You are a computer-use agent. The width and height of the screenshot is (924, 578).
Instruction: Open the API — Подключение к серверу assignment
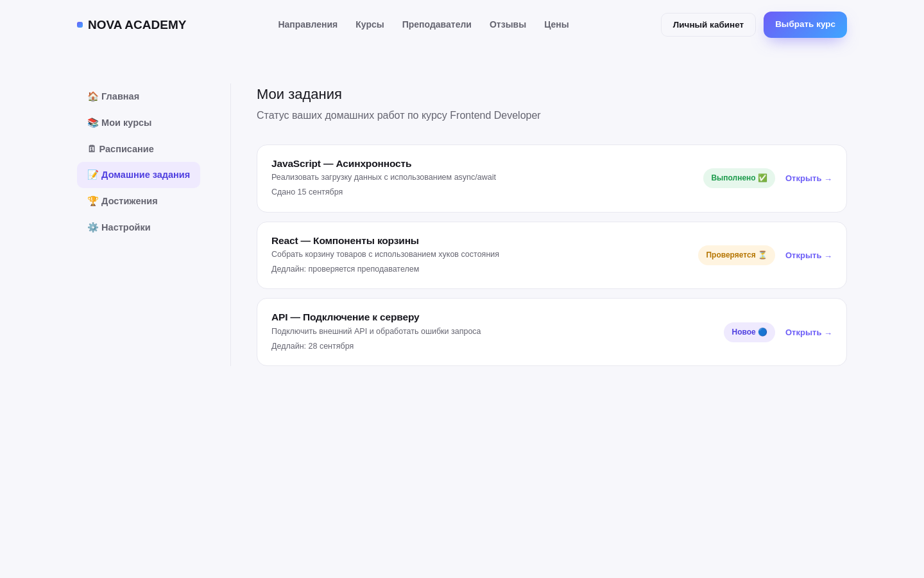(x=809, y=333)
